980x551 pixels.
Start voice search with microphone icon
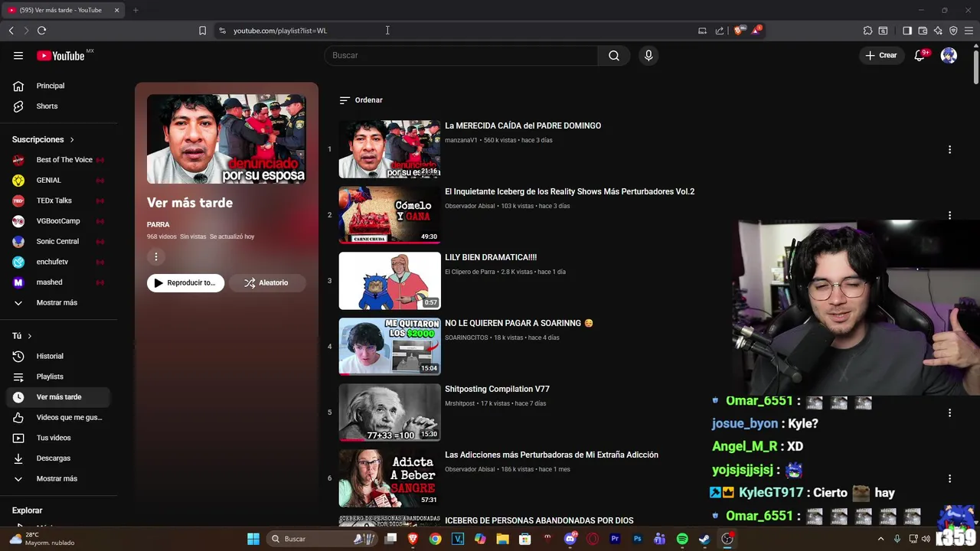[x=648, y=55]
